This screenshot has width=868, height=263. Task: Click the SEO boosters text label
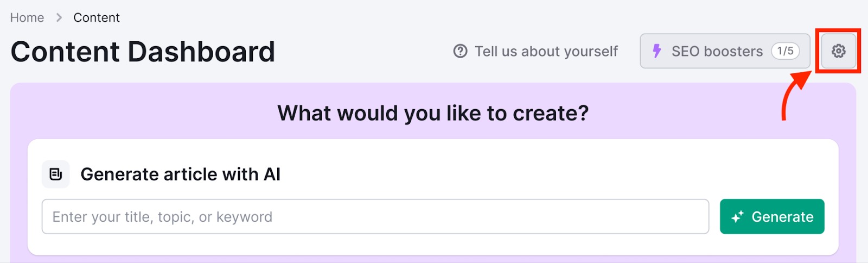717,51
